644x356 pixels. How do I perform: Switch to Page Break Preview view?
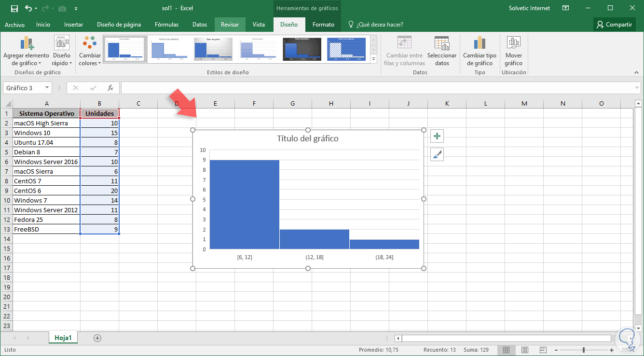click(543, 350)
